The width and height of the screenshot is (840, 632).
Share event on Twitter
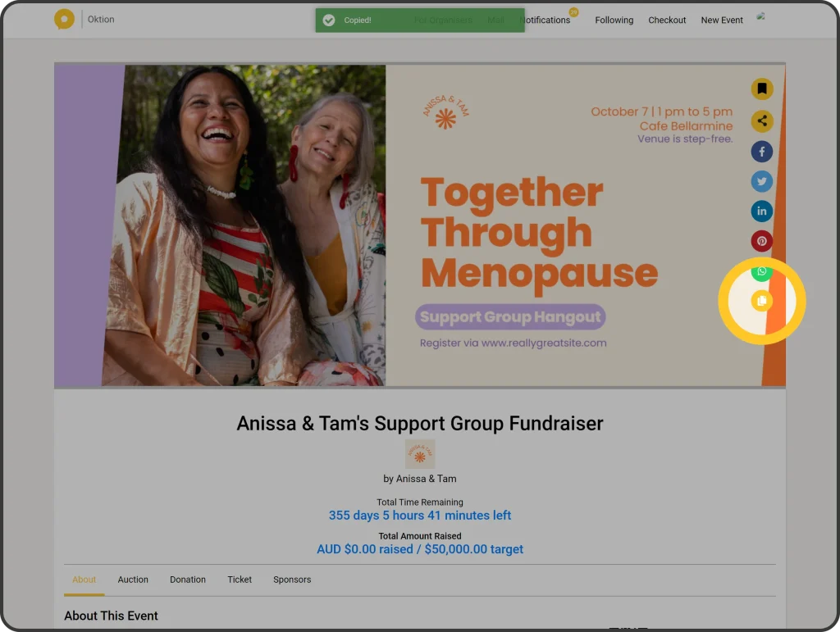point(762,181)
